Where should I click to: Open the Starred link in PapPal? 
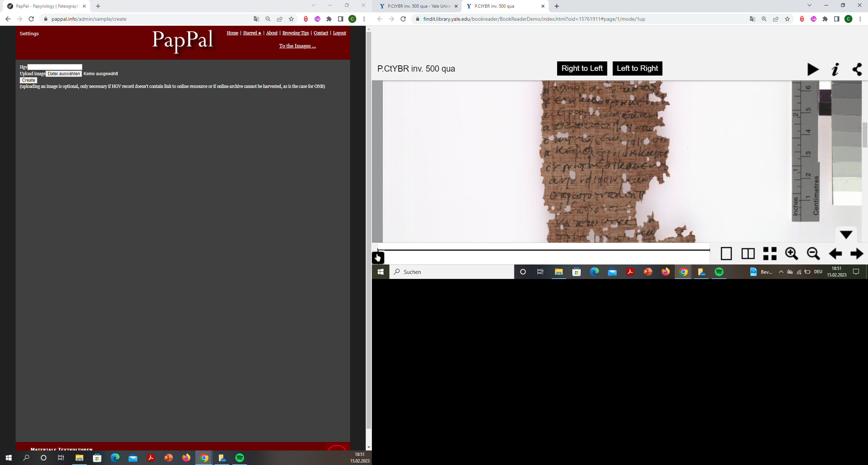tap(252, 33)
